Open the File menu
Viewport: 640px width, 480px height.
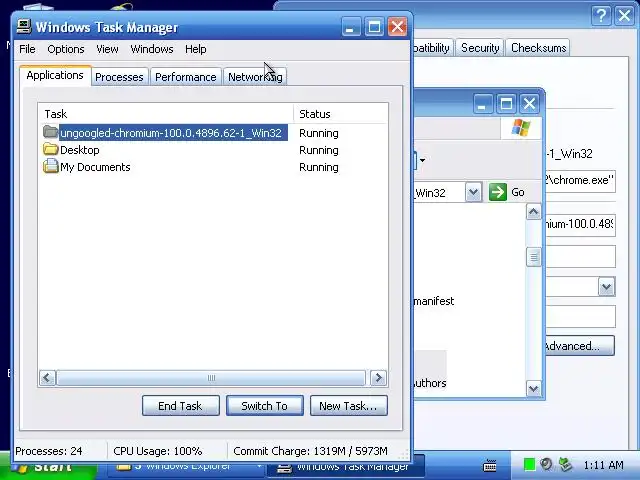pos(27,49)
